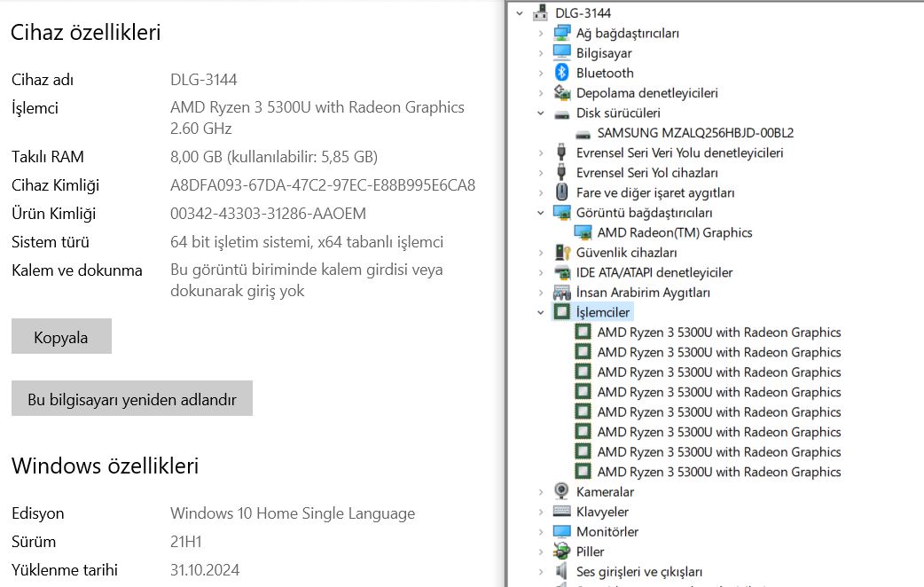The image size is (924, 587).
Task: Click Bu bilgisayarı yeniden adlandır button
Action: [132, 398]
